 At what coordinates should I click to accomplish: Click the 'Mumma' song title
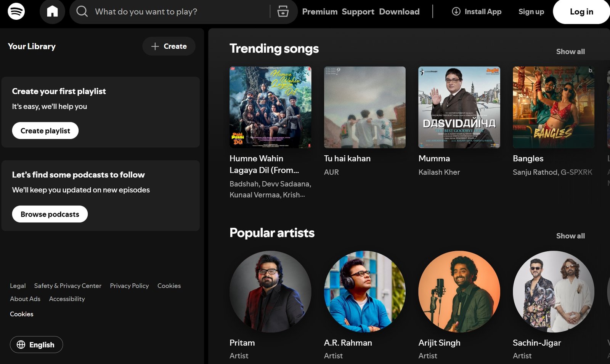(434, 158)
